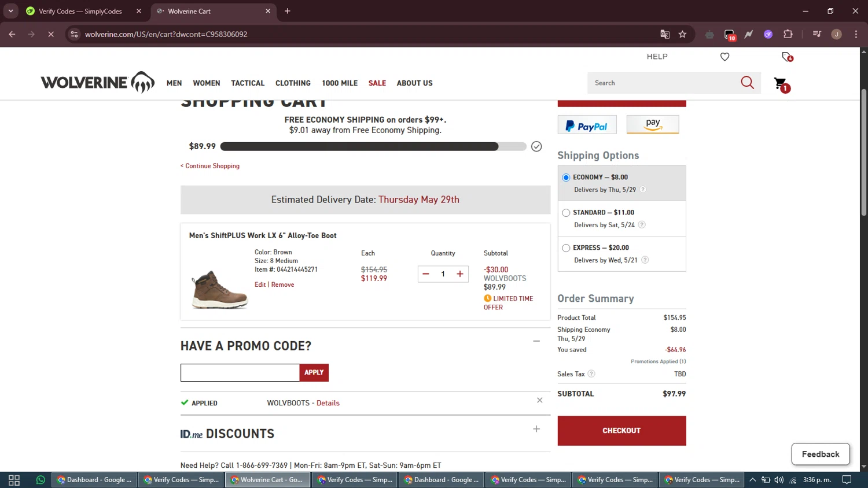This screenshot has height=488, width=868.
Task: Click the free shipping progress bar
Action: tap(373, 147)
